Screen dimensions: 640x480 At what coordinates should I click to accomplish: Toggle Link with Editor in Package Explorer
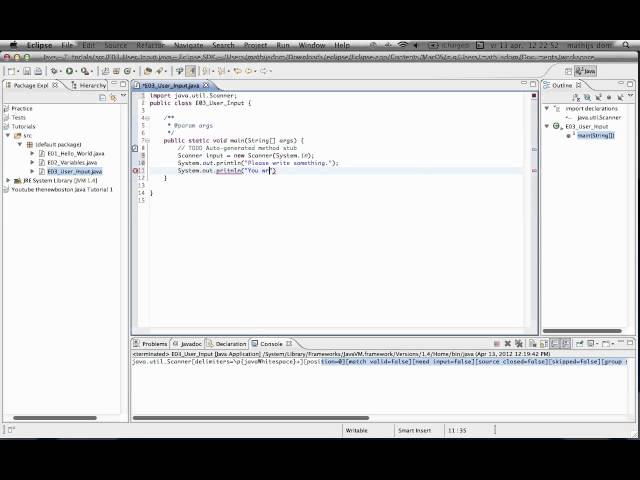pos(113,98)
